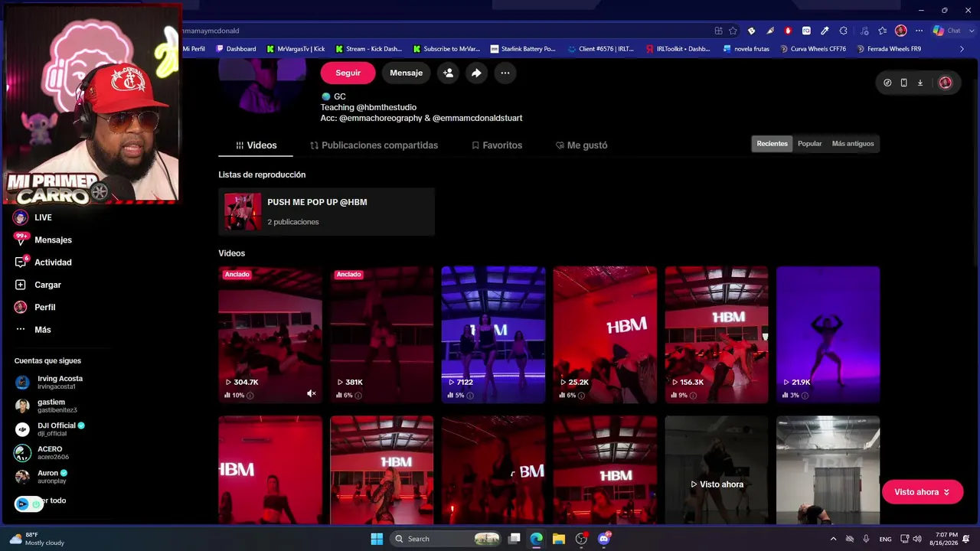Image resolution: width=980 pixels, height=551 pixels.
Task: Sort videos by Más antiguos
Action: 853,144
